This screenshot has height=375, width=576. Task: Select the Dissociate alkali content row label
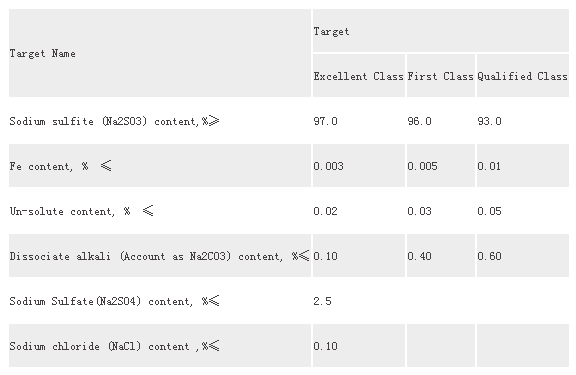point(160,256)
